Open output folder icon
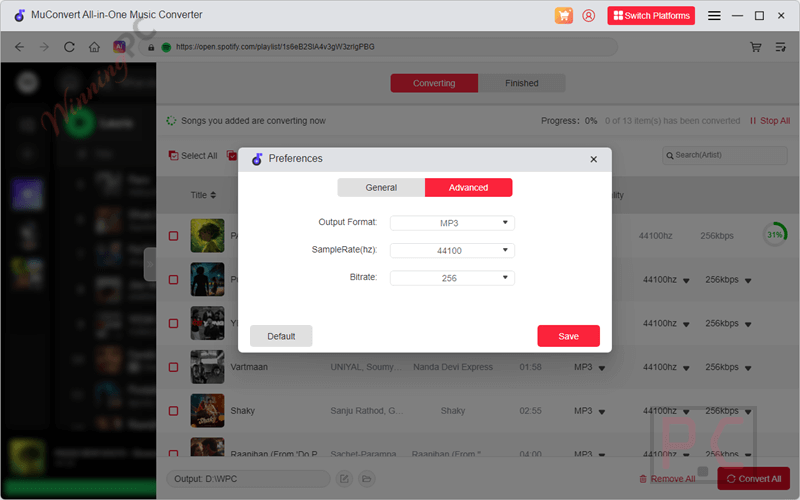Screen dimensions: 800x500 (366, 479)
